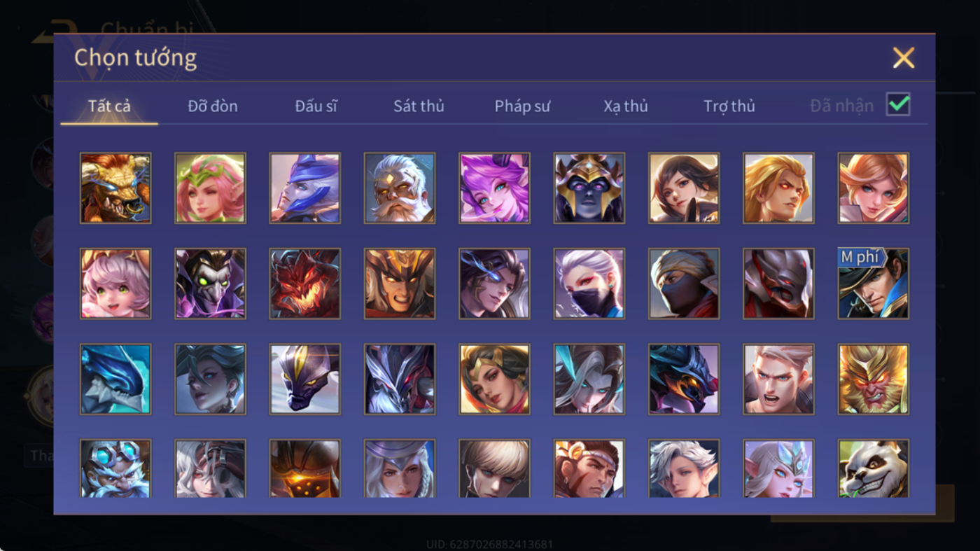Choose the red flaming demon hero
The width and height of the screenshot is (980, 551).
pyautogui.click(x=305, y=284)
